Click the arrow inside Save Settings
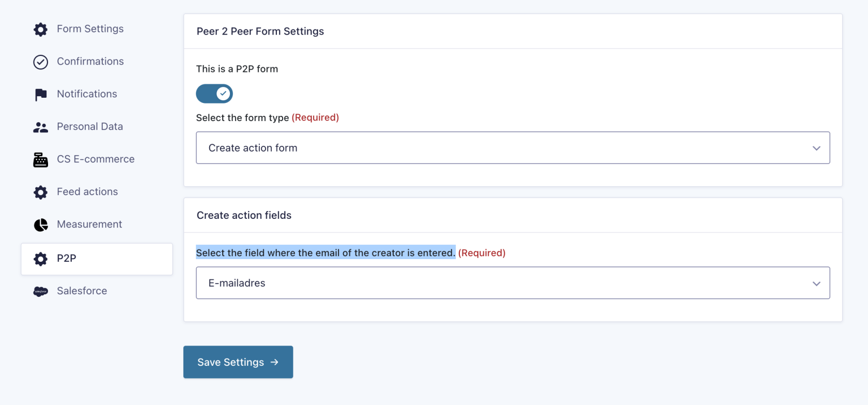 [x=274, y=362]
